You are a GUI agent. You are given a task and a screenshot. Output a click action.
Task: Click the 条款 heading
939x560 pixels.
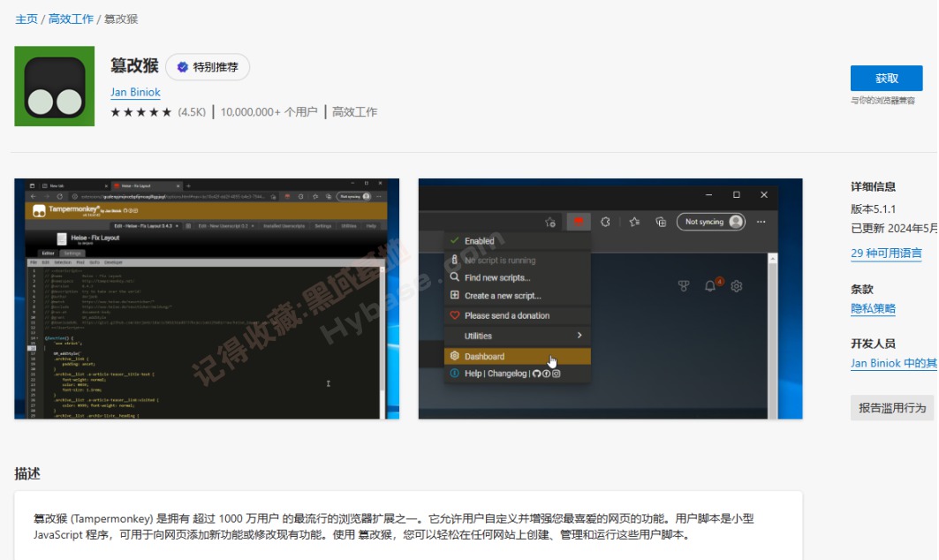pyautogui.click(x=862, y=290)
